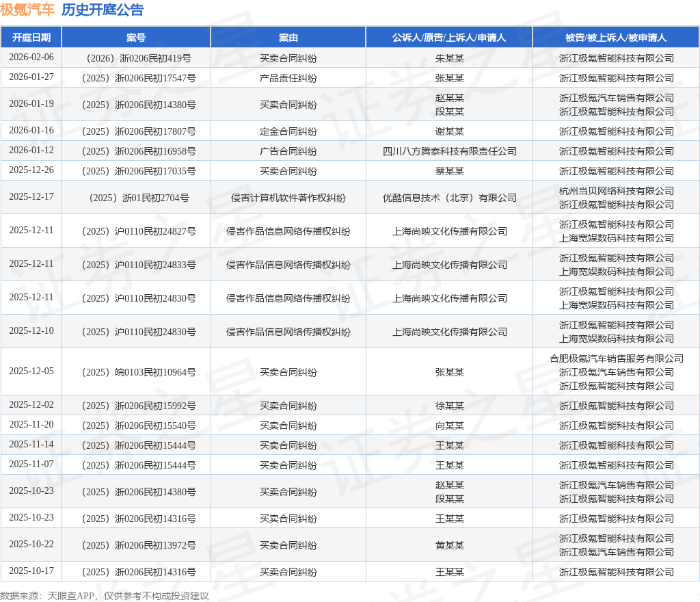Click case number (2025)浙0206民初15540号
Viewport: 700px width, 602px height.
pyautogui.click(x=136, y=425)
